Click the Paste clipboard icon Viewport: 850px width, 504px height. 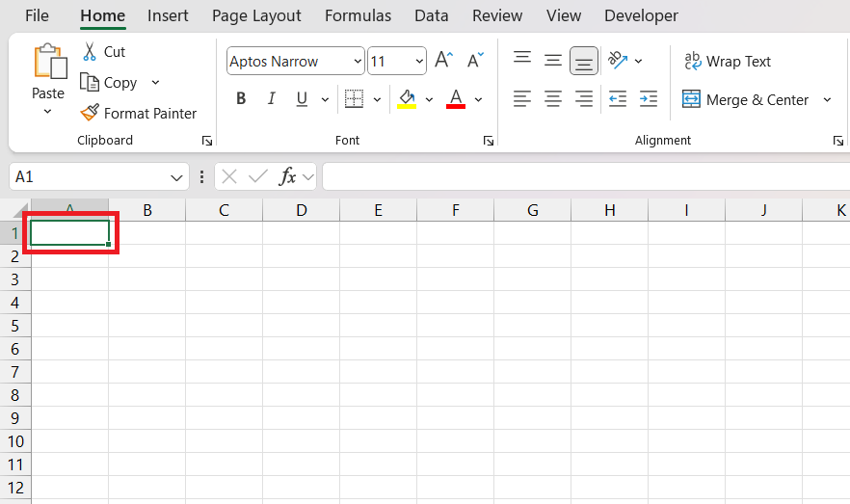coord(50,62)
